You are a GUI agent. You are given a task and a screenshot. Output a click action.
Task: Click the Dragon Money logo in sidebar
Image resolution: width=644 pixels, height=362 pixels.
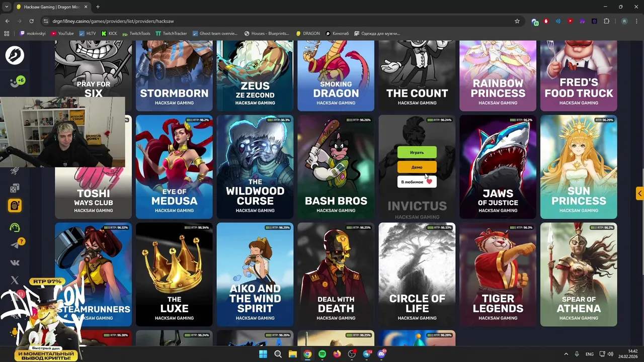(15, 55)
